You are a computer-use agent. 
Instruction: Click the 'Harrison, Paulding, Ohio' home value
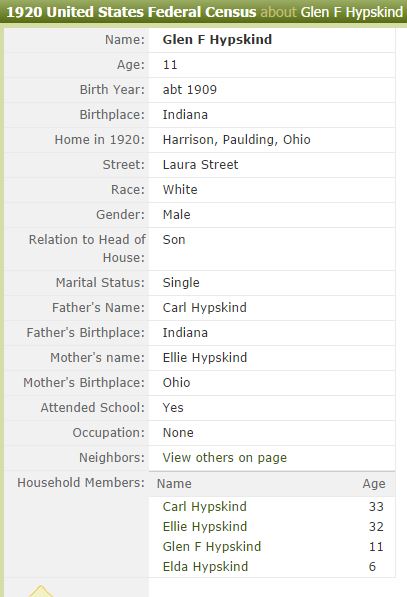point(236,140)
